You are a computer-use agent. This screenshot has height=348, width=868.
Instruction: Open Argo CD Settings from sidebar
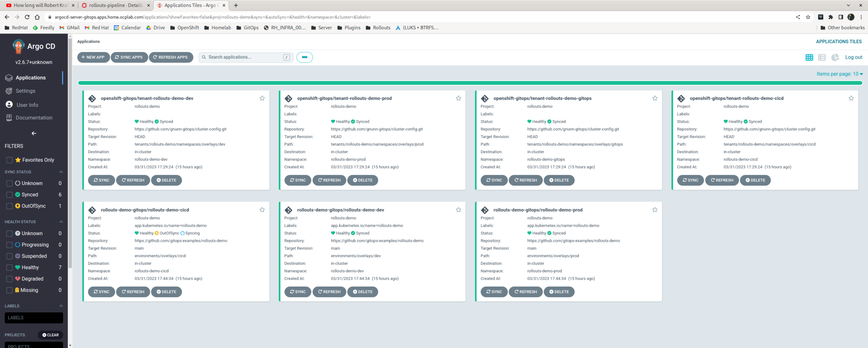pyautogui.click(x=25, y=91)
